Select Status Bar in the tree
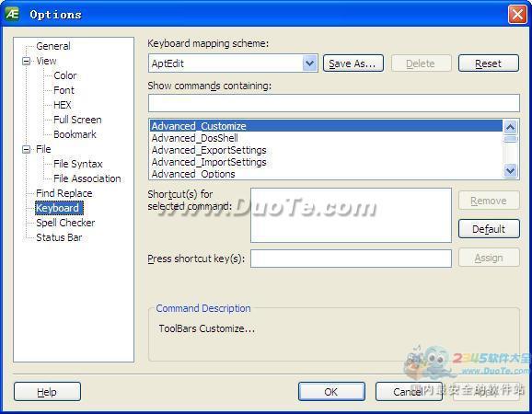The height and width of the screenshot is (414, 532). pyautogui.click(x=59, y=237)
